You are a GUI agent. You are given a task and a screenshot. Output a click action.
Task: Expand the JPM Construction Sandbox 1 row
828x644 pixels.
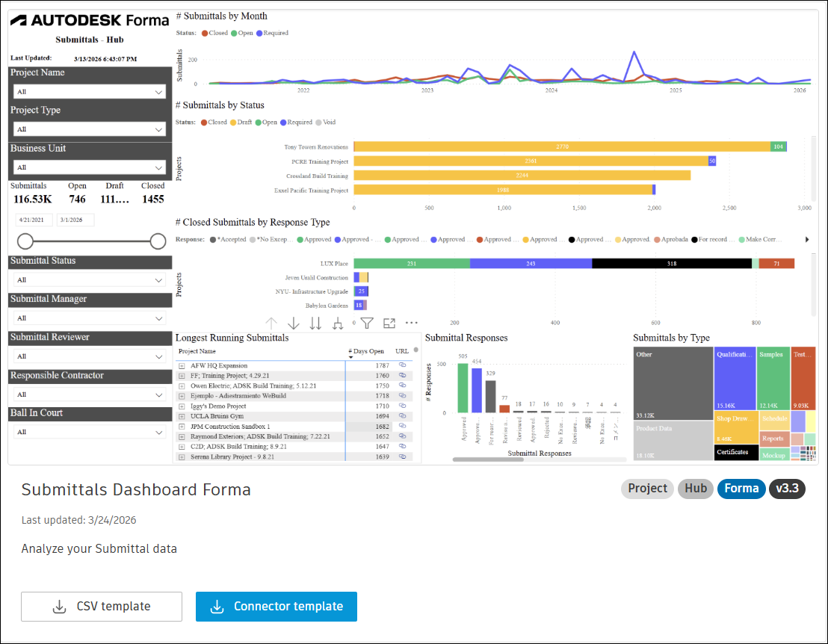[x=182, y=427]
